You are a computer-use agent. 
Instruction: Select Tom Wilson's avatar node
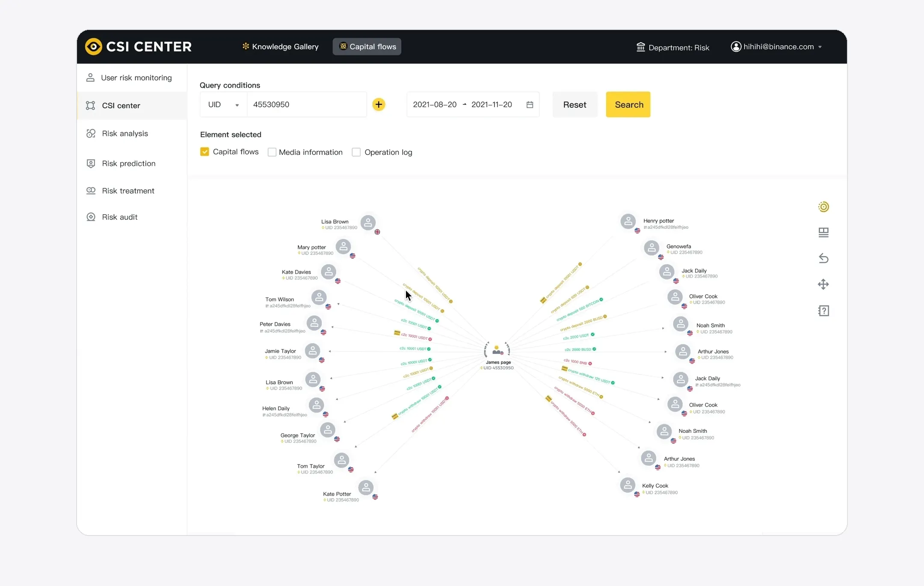tap(319, 297)
